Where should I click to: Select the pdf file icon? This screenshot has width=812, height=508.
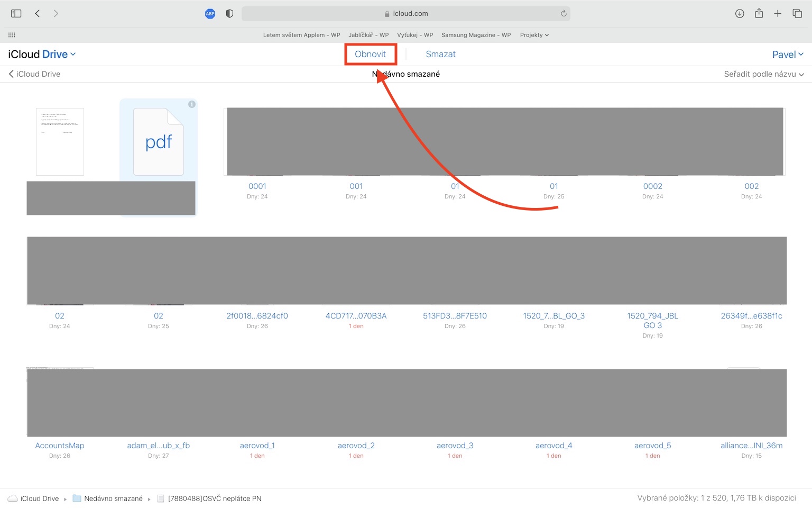pyautogui.click(x=159, y=142)
